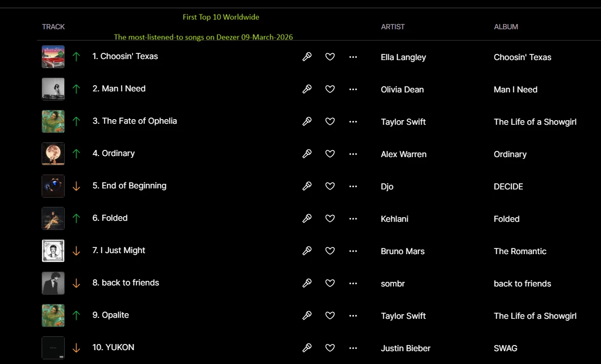Go to Ella Langley's artist page

pos(403,57)
